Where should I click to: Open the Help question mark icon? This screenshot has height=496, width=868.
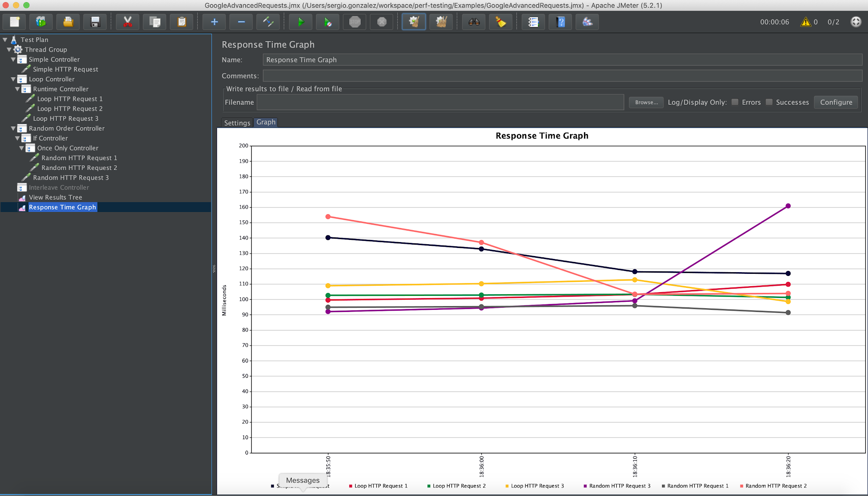[560, 22]
